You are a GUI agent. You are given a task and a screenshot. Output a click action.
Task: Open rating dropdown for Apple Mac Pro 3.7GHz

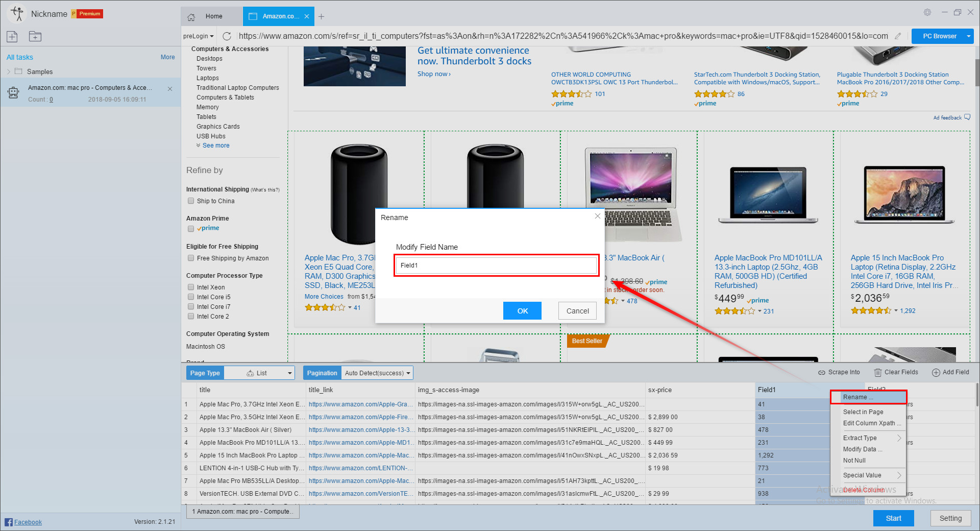(350, 308)
